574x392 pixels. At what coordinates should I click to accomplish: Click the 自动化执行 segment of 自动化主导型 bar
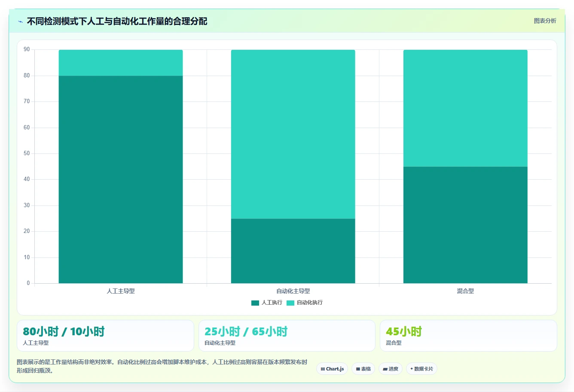pos(293,134)
